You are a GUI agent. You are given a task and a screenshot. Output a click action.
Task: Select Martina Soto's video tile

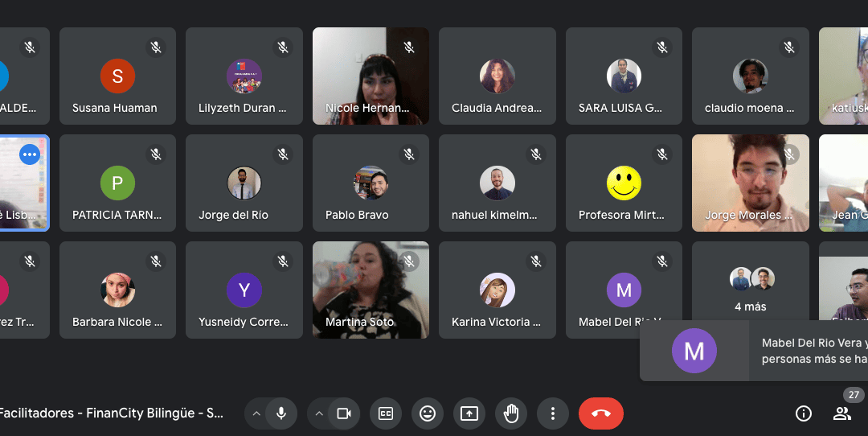pos(371,290)
